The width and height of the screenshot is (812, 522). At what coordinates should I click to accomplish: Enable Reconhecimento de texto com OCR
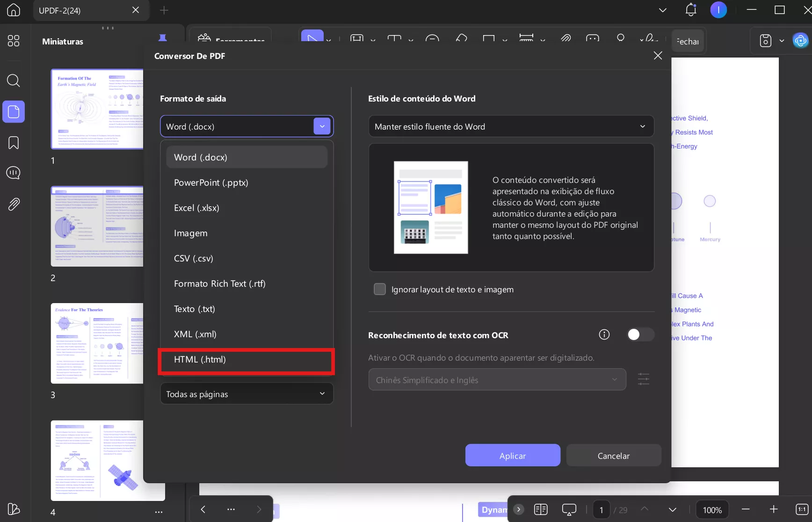pos(640,334)
